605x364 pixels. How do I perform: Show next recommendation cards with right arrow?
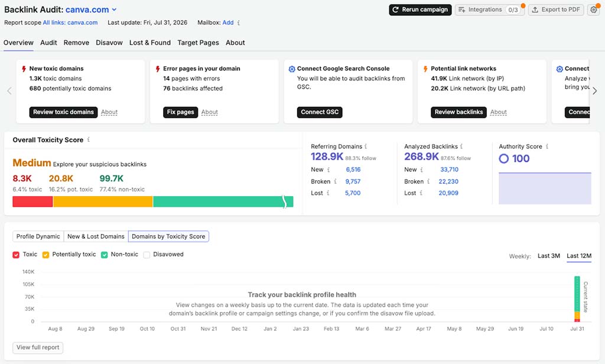594,91
